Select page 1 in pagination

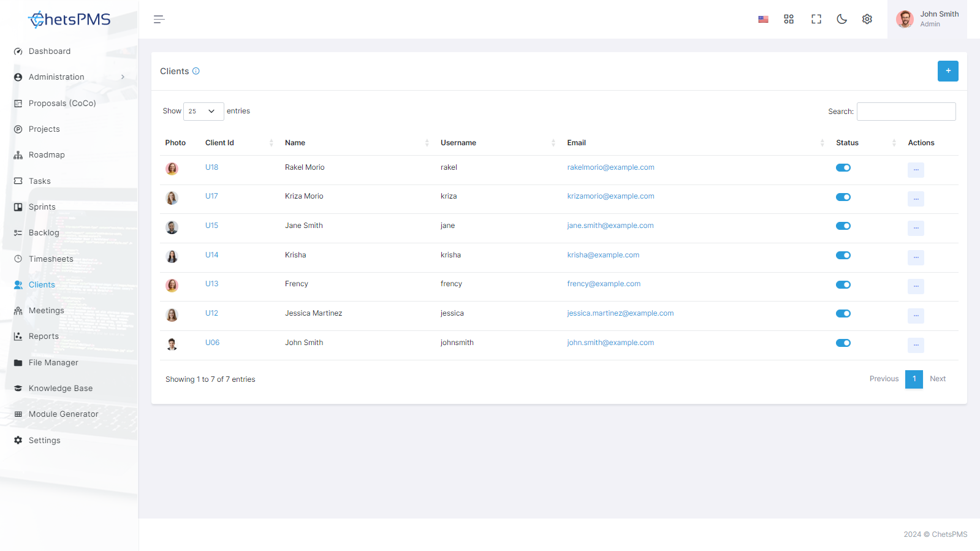(914, 379)
